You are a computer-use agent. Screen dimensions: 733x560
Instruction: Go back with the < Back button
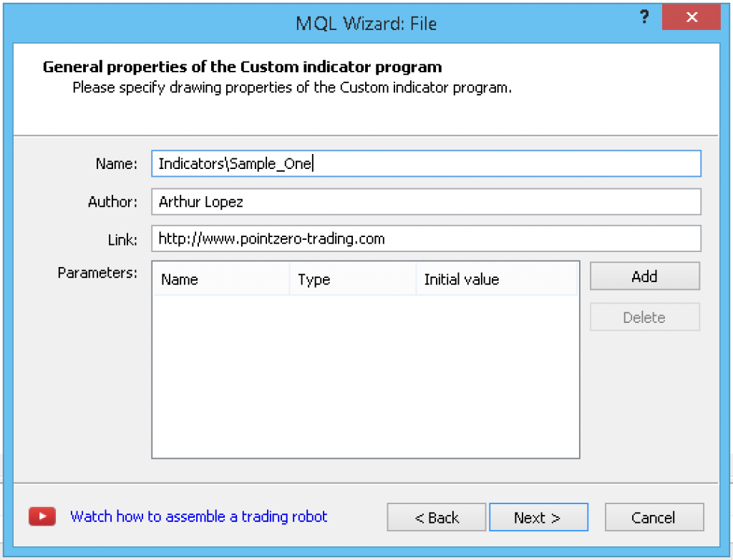[436, 517]
